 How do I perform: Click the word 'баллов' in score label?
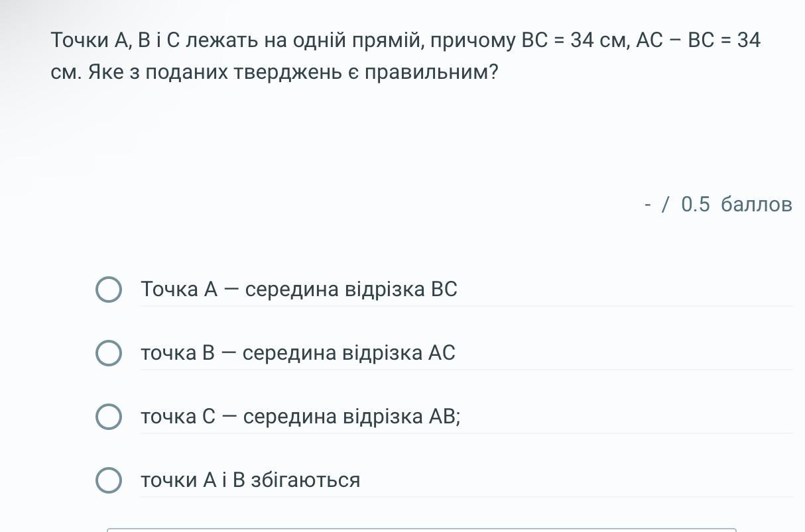[x=757, y=204]
